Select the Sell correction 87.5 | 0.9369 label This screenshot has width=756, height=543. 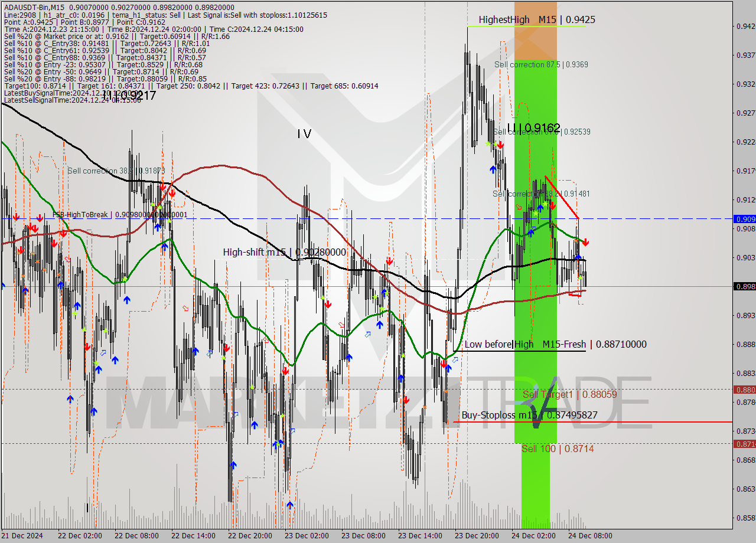pyautogui.click(x=541, y=64)
